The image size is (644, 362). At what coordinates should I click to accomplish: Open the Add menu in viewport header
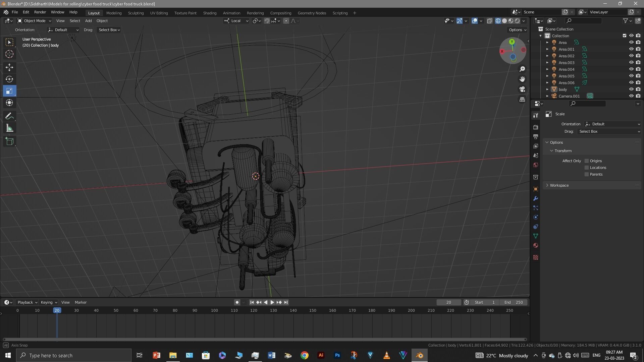click(88, 21)
